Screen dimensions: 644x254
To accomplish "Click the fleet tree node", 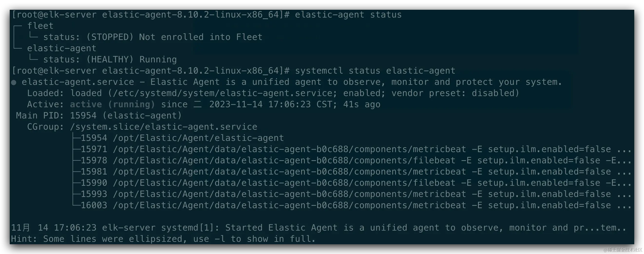I will [40, 26].
